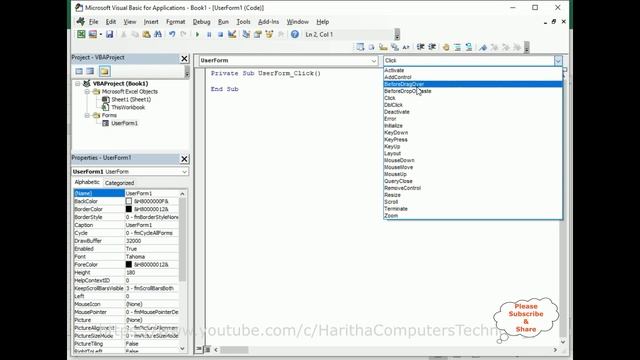Open the File menu
Image resolution: width=640 pixels, height=360 pixels.
click(93, 22)
